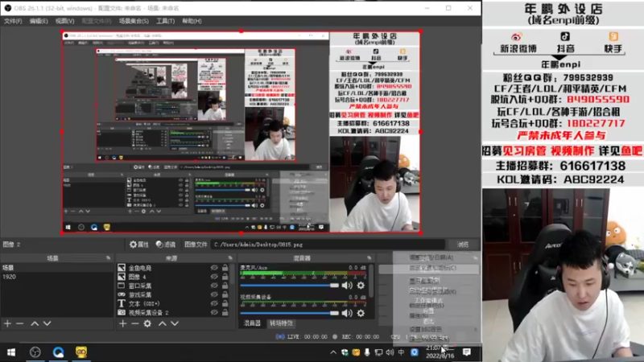Viewport: 644px width, 362px height.
Task: Click the mixer panel scrollbar
Action: click(371, 280)
